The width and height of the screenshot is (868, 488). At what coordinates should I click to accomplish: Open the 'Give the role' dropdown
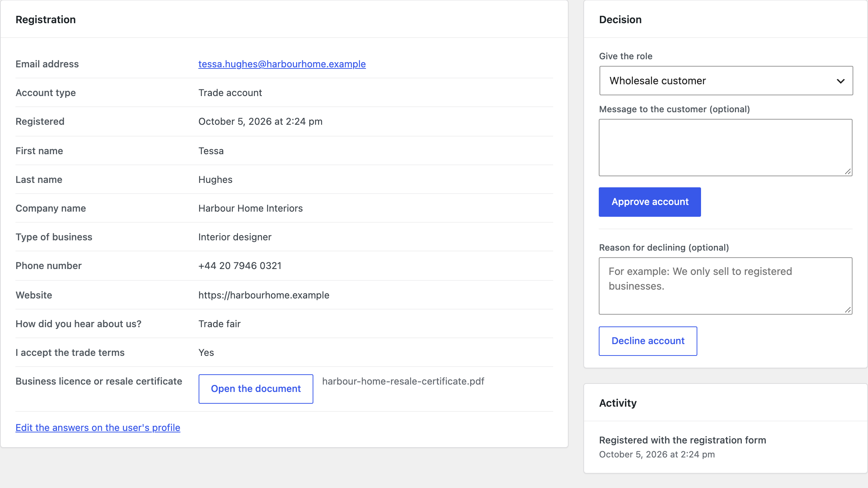coord(726,81)
